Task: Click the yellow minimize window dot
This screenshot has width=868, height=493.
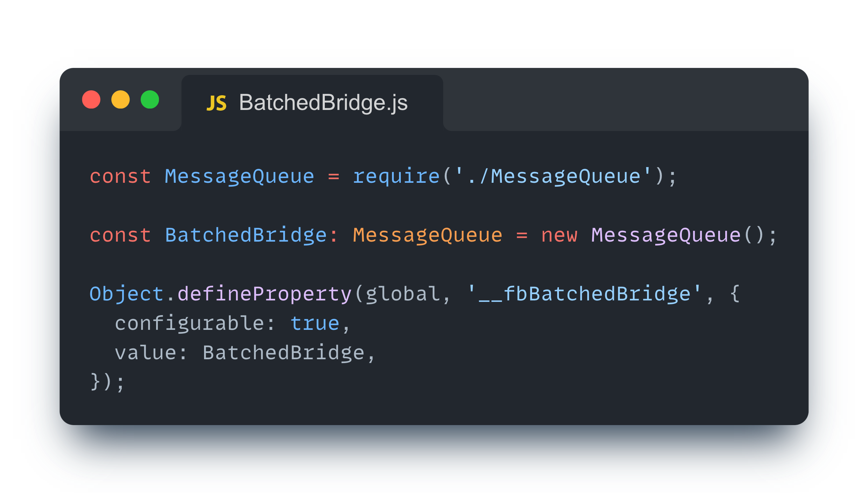Action: 120,99
